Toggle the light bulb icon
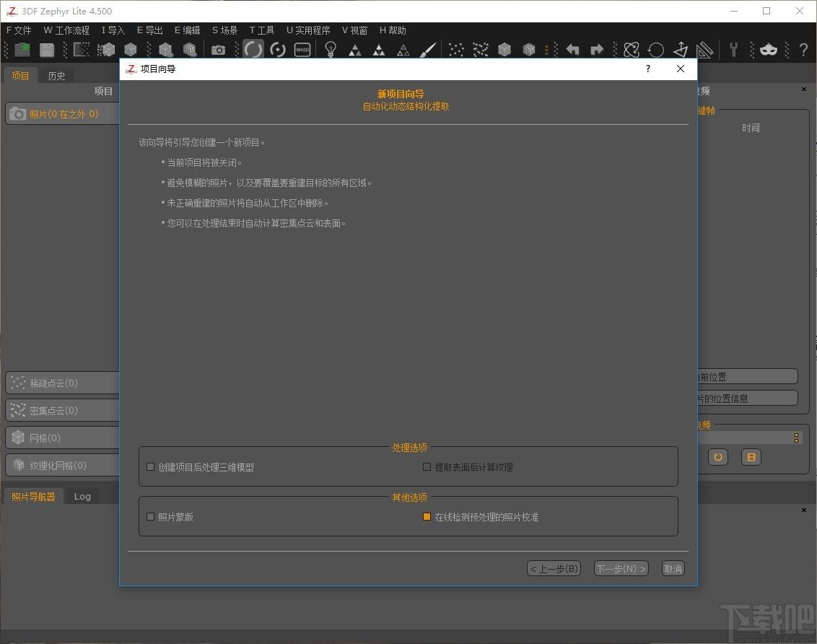This screenshot has width=817, height=644. pos(331,50)
